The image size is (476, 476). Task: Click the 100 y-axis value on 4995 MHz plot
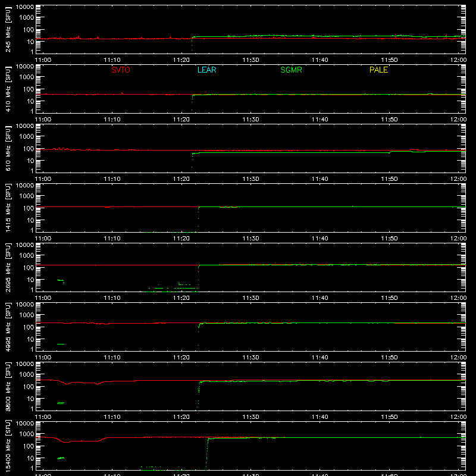pyautogui.click(x=29, y=327)
